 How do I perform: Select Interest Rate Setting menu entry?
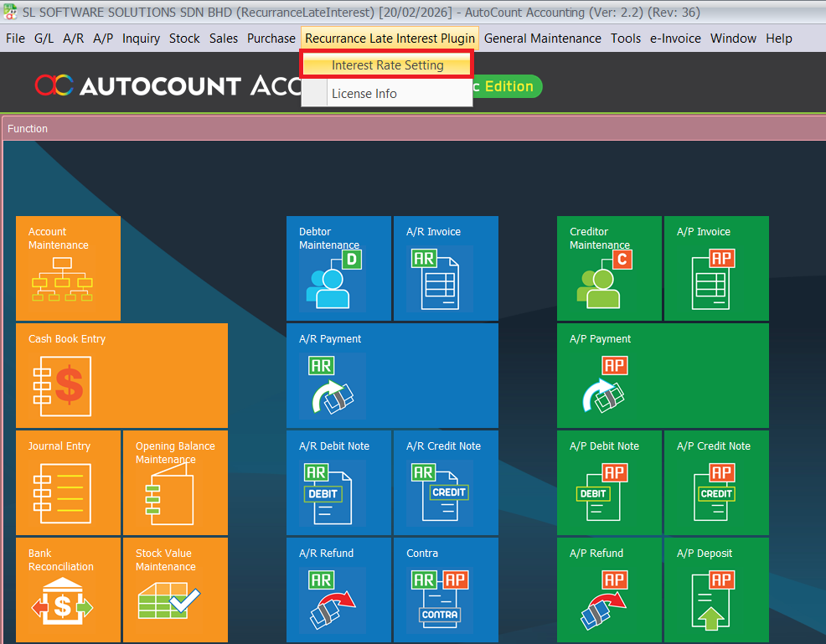(387, 65)
